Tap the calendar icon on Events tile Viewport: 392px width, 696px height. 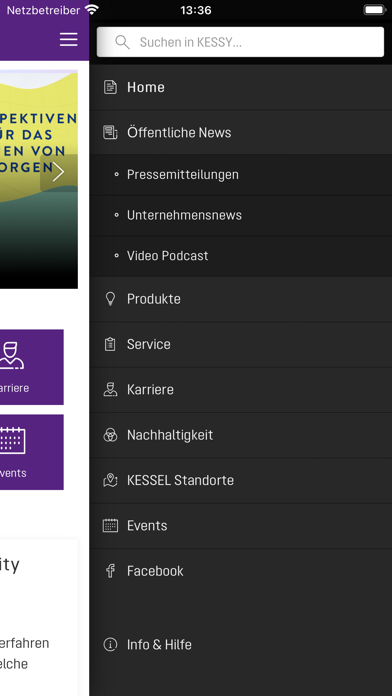12,440
